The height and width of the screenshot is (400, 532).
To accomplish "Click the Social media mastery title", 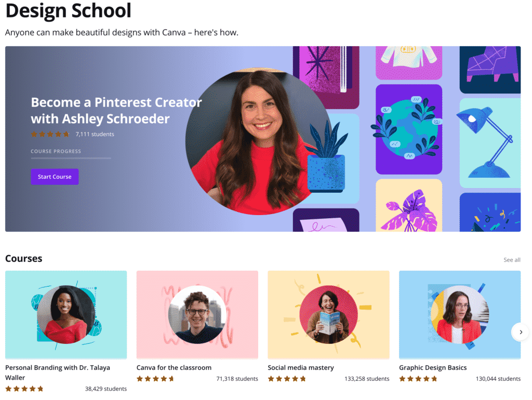I will point(301,367).
